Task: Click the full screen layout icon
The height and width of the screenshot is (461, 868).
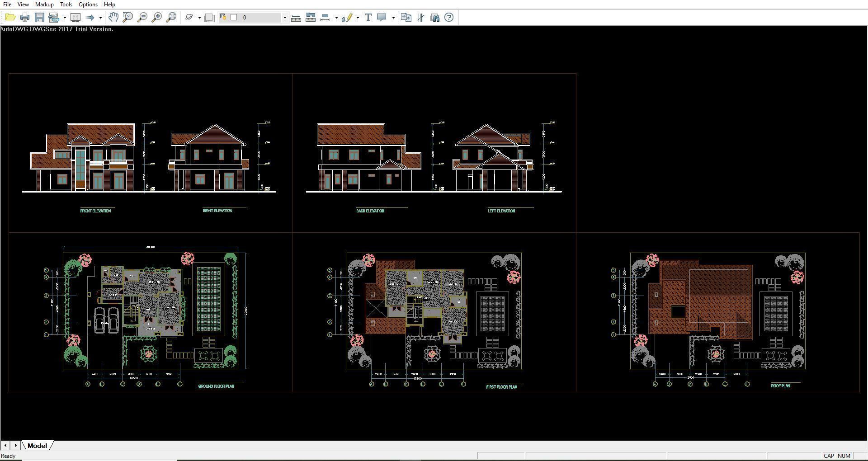Action: click(x=75, y=18)
